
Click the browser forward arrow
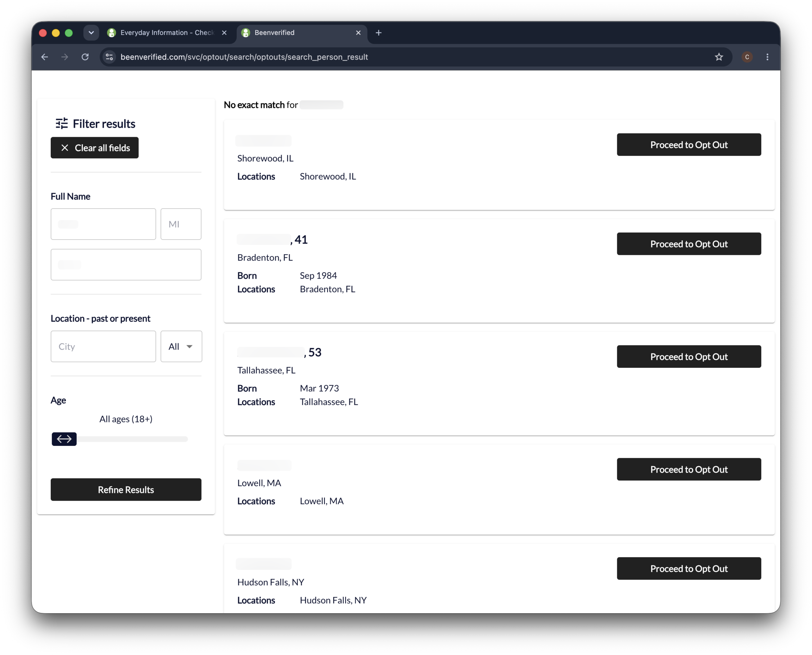point(65,57)
